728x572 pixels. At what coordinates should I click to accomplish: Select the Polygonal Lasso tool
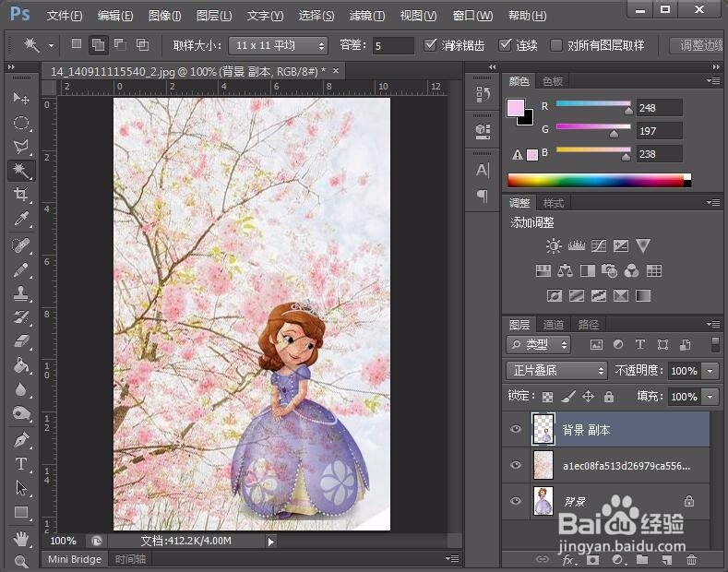21,147
